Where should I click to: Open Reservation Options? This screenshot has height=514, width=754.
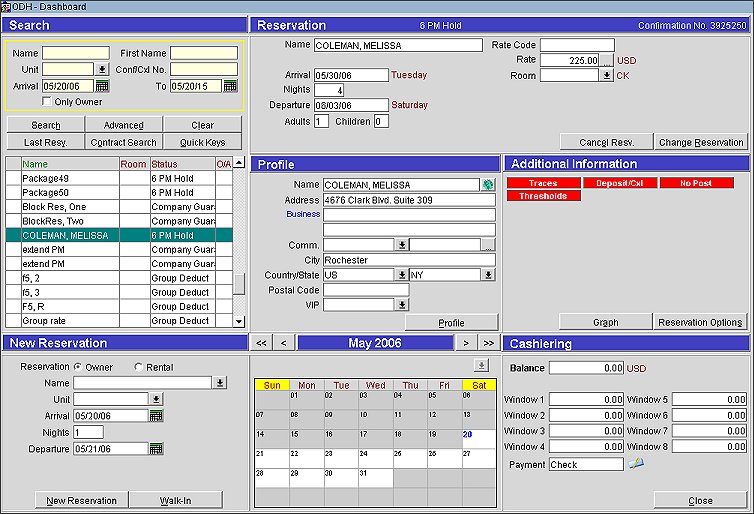(700, 322)
